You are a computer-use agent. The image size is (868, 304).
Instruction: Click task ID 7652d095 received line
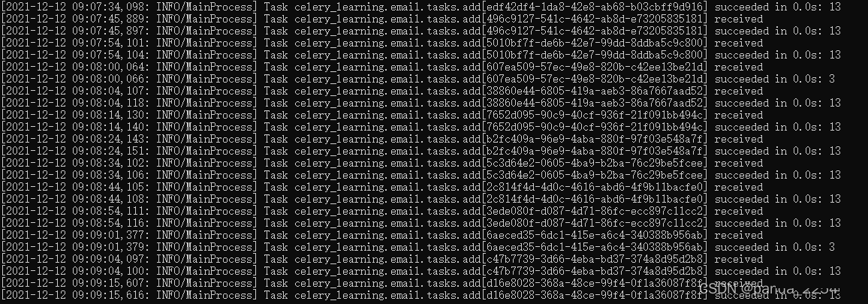[x=382, y=115]
